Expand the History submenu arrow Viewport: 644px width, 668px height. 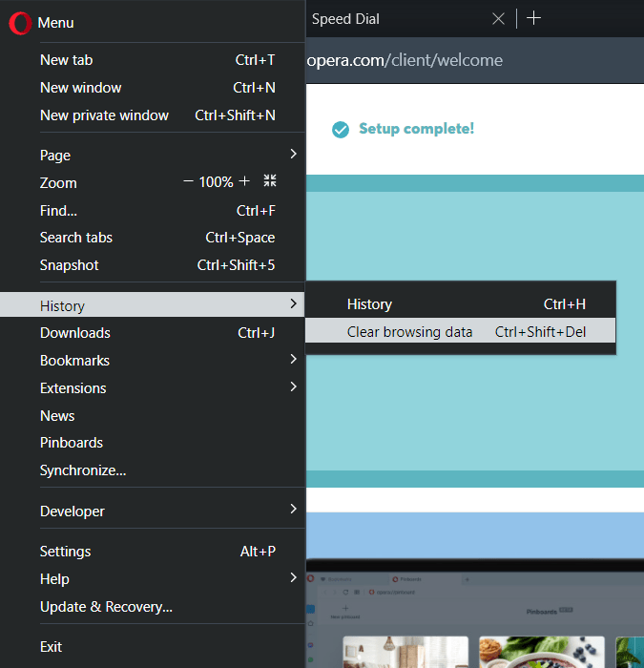coord(293,303)
